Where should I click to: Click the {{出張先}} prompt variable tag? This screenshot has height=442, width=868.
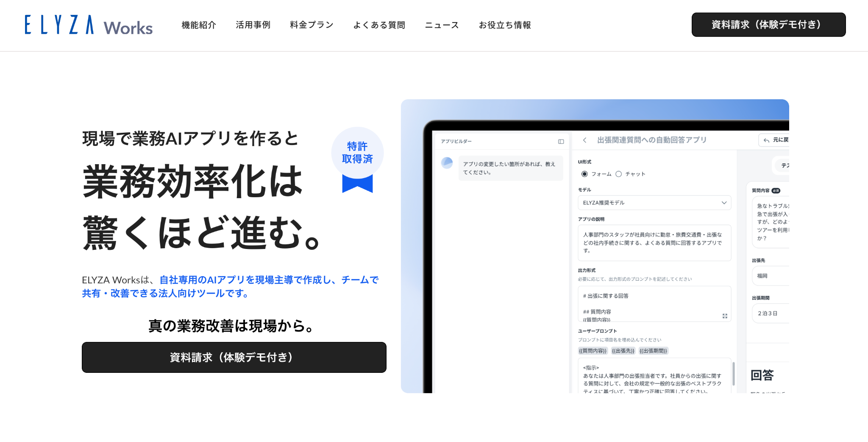(x=623, y=351)
